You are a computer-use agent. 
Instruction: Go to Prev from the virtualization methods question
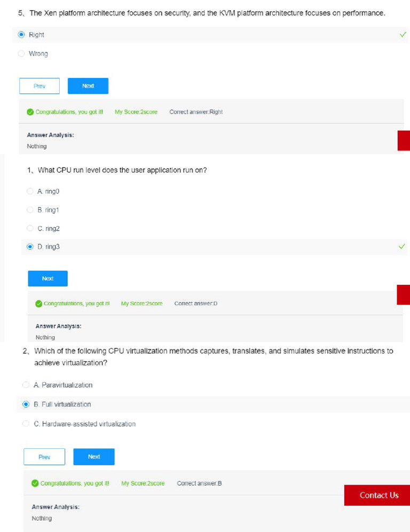[x=44, y=457]
